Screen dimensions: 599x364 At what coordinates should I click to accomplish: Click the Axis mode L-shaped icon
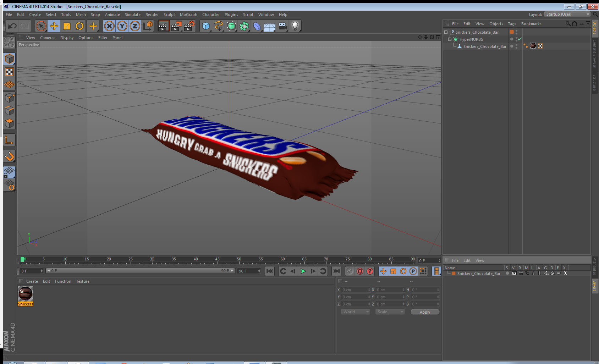click(10, 140)
